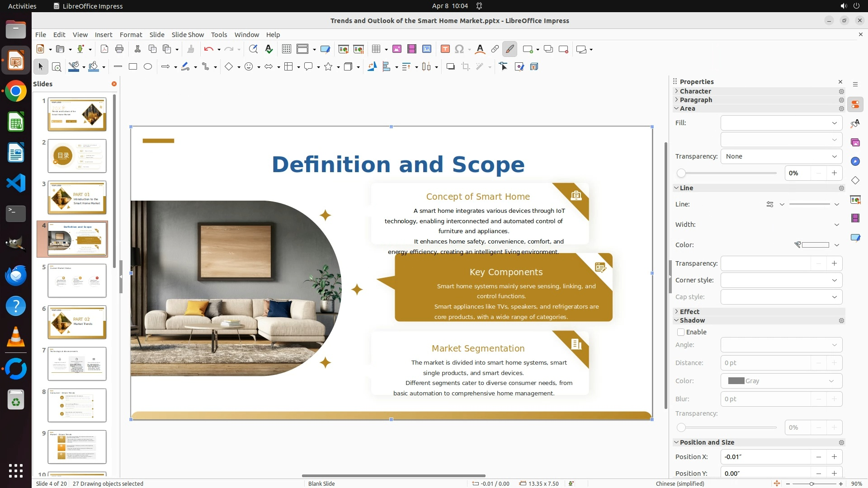Open the Format menu
The image size is (868, 488).
[131, 35]
